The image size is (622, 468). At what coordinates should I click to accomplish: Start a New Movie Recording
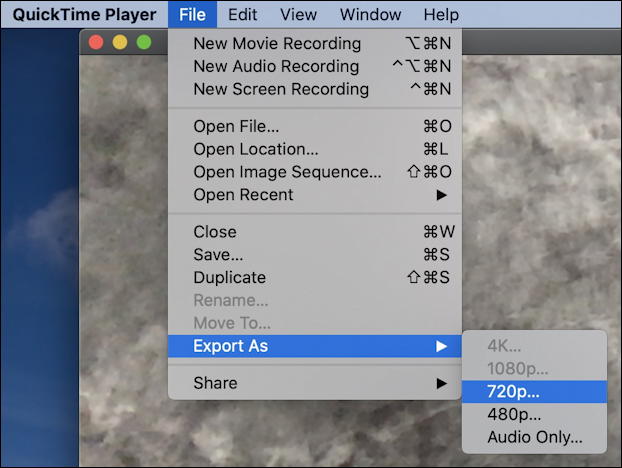(315, 43)
